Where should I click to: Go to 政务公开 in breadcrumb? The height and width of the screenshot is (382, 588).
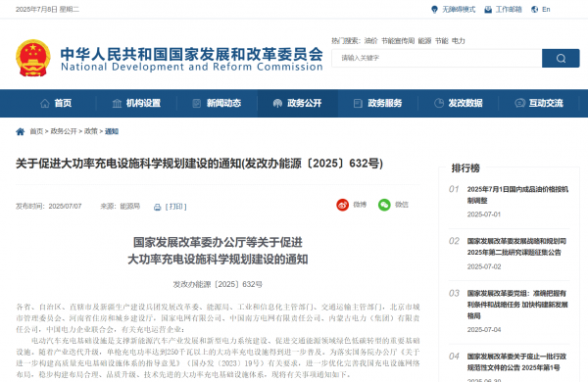pyautogui.click(x=64, y=131)
